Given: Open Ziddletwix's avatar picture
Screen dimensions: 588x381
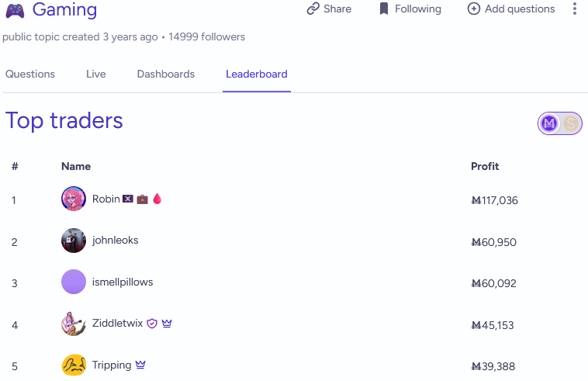Looking at the screenshot, I should [74, 324].
